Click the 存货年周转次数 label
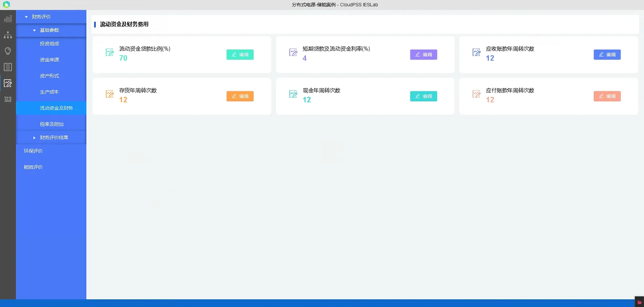 138,90
